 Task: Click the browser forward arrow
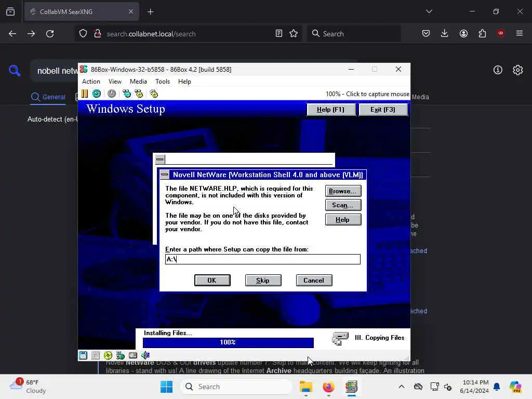(x=31, y=34)
